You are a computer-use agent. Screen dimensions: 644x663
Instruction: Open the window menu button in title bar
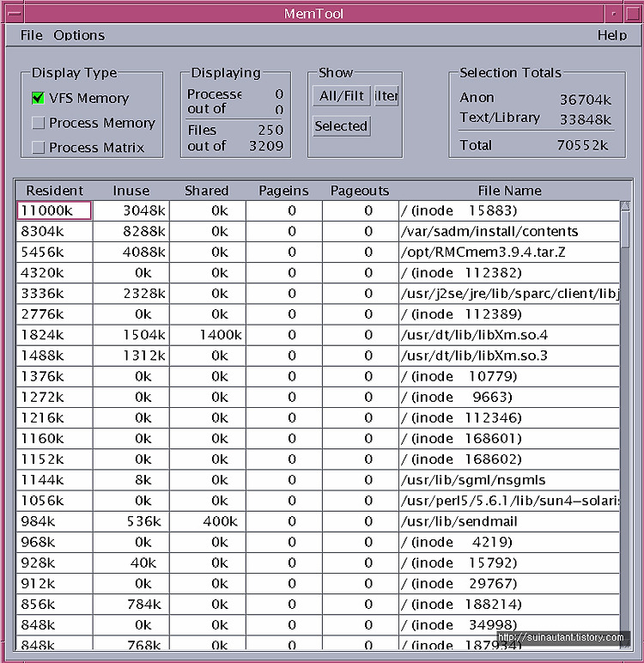point(15,14)
